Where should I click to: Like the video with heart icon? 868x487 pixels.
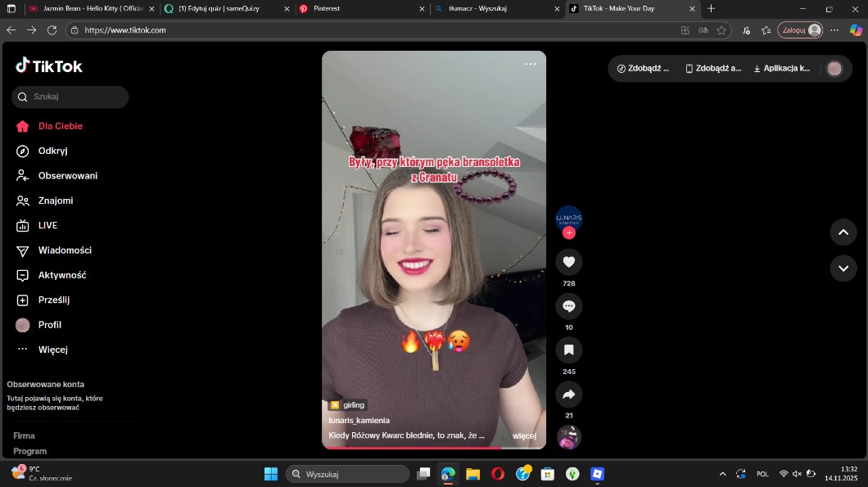[569, 262]
